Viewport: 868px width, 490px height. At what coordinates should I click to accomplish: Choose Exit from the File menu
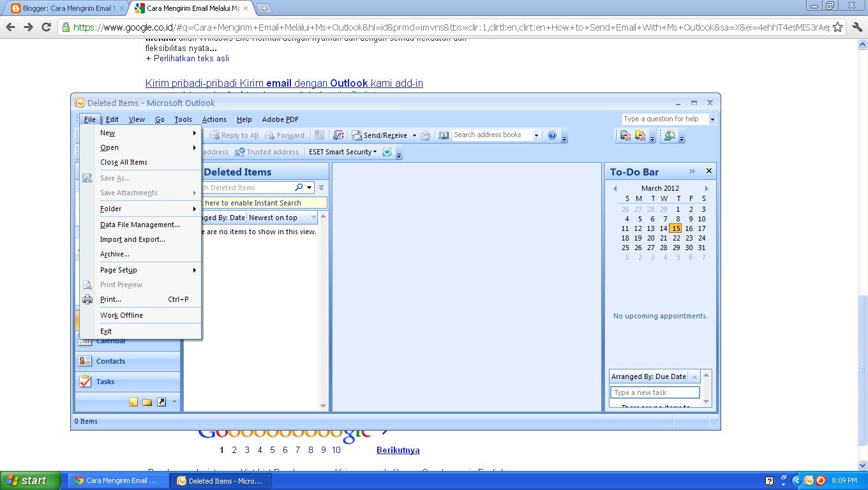point(140,331)
